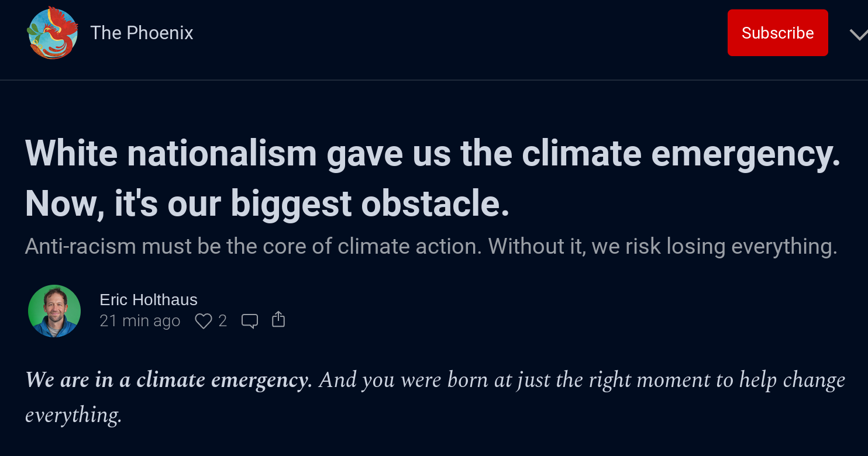Expand the chevron menu beside Subscribe
The height and width of the screenshot is (456, 868).
[x=859, y=34]
